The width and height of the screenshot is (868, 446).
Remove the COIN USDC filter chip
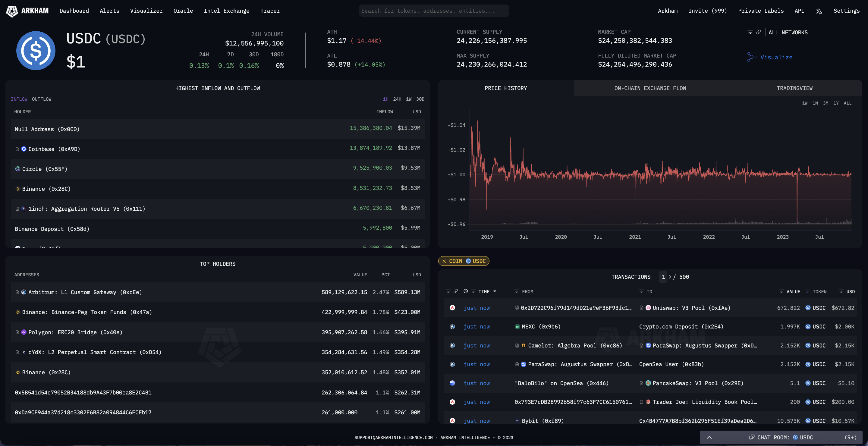444,261
